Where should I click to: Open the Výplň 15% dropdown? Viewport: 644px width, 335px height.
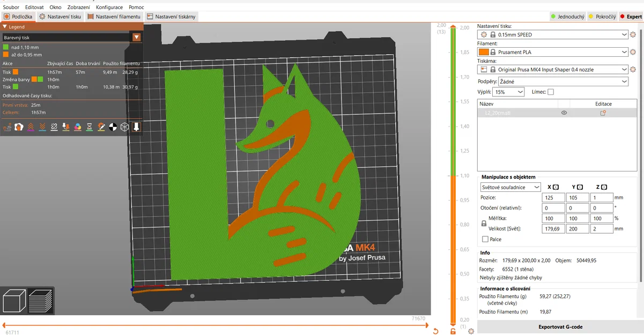(x=508, y=92)
